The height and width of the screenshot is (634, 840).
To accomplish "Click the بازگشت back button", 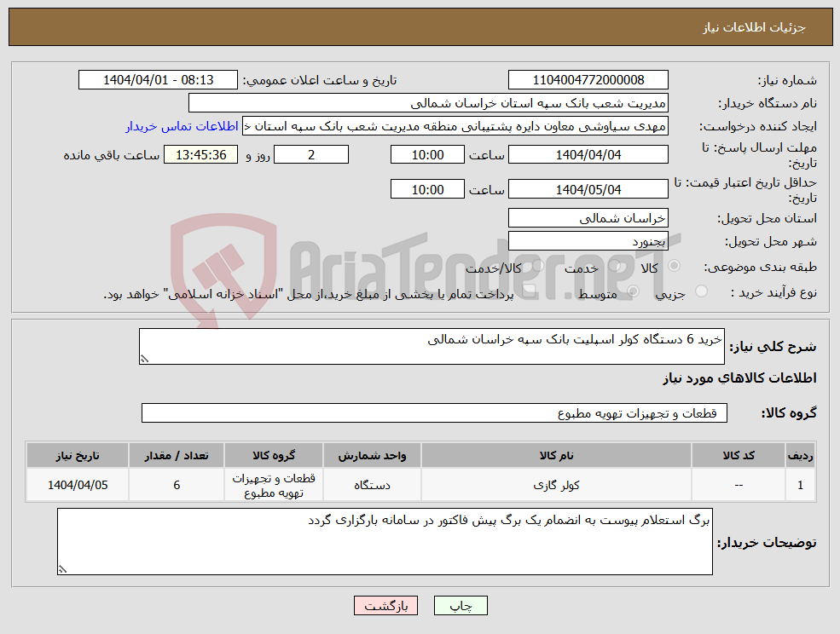I will coord(385,606).
